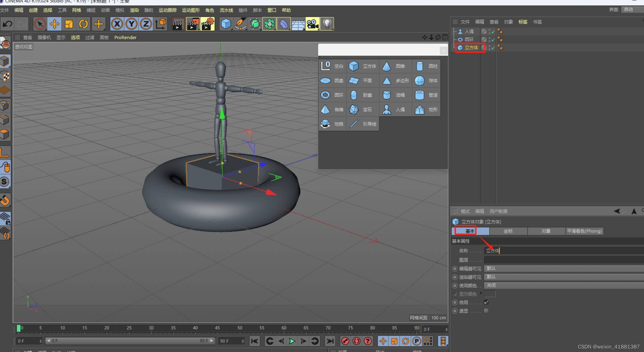Switch to the 坐标 tab
644x352 pixels.
508,231
